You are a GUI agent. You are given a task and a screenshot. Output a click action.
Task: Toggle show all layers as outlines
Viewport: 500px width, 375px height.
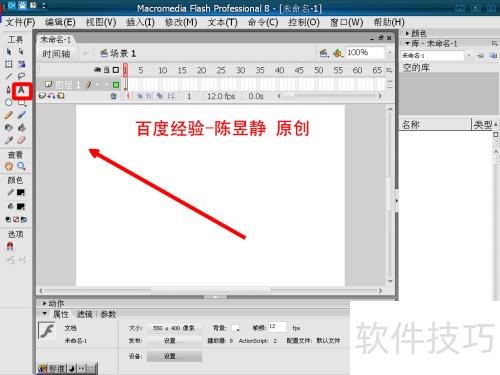coord(116,70)
